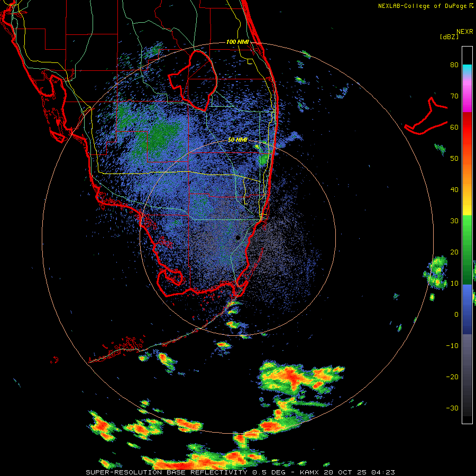The height and width of the screenshot is (476, 476).
Task: Click the NEXLAB-College of DuPage watermark text
Action: (x=425, y=6)
